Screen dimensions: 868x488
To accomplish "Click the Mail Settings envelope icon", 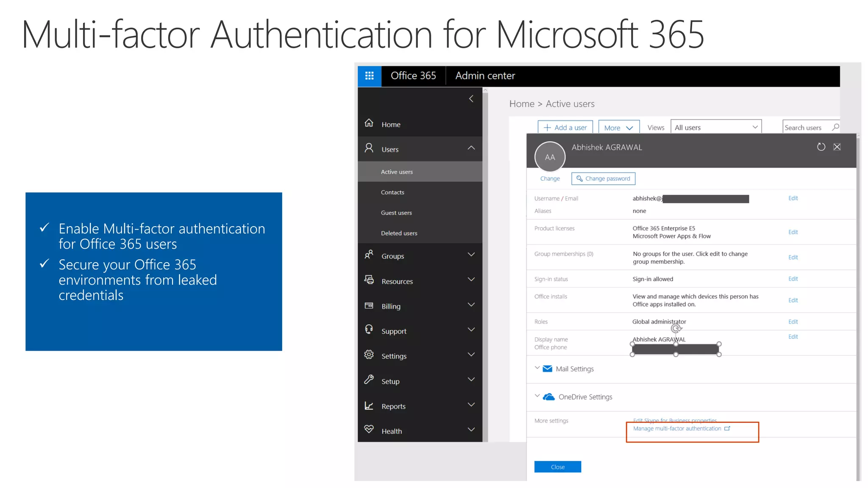I will [548, 369].
